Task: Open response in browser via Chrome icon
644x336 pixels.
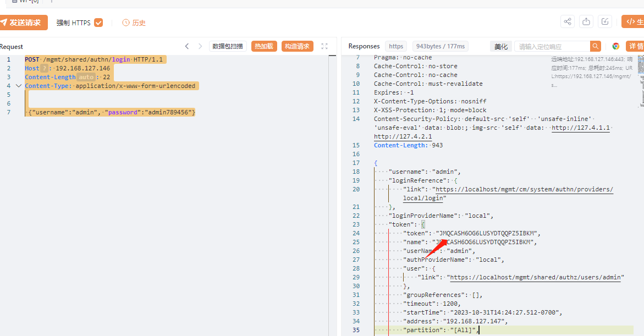Action: [616, 46]
